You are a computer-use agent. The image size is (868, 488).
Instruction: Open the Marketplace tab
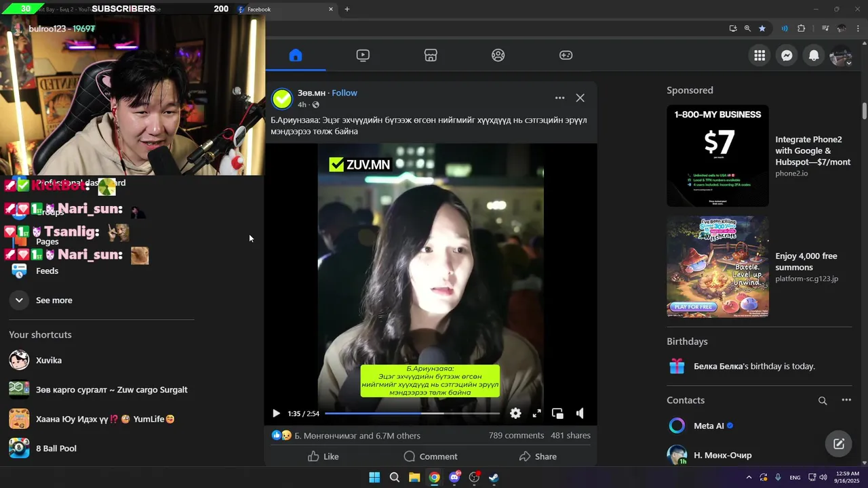(431, 56)
